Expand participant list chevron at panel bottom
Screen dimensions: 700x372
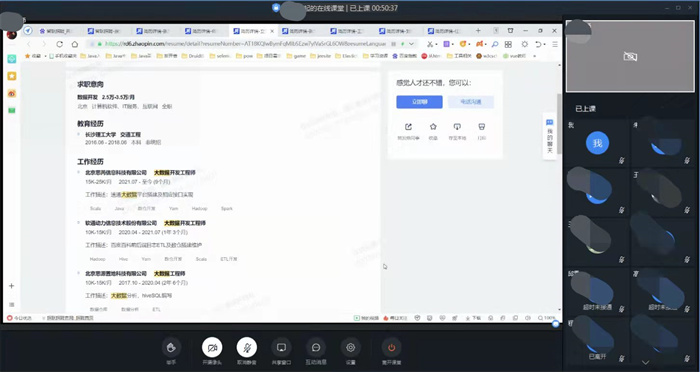tap(646, 362)
